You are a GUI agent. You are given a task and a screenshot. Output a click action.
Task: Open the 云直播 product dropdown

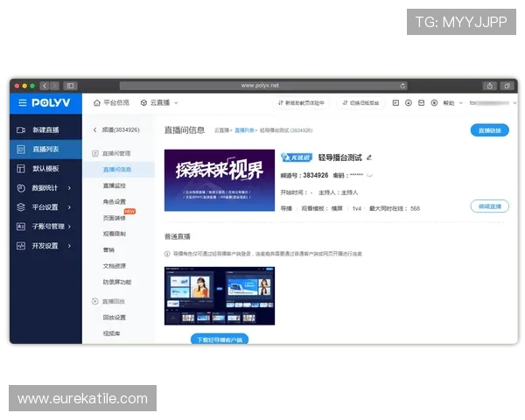click(159, 103)
